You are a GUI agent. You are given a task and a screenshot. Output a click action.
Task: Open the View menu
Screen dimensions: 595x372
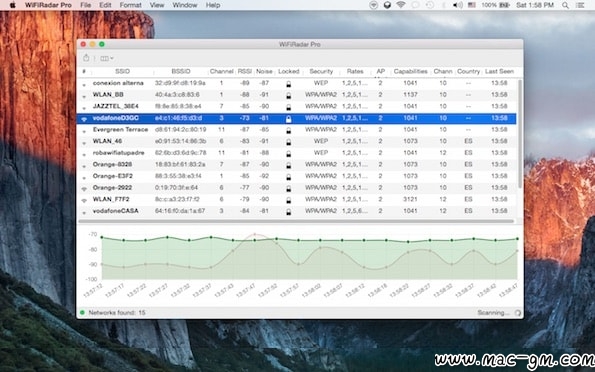coord(157,5)
